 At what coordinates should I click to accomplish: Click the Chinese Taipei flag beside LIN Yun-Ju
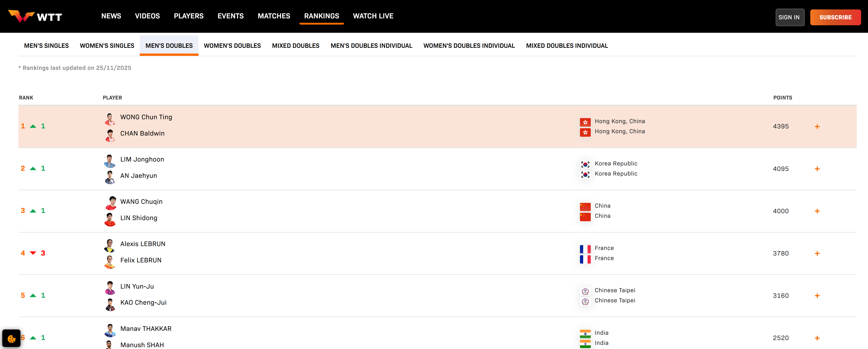pyautogui.click(x=585, y=291)
